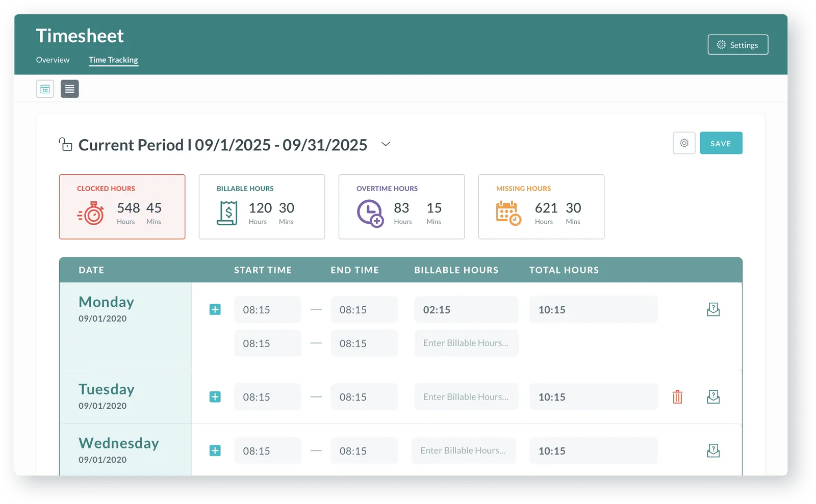
Task: Open the Settings button in header
Action: click(737, 44)
